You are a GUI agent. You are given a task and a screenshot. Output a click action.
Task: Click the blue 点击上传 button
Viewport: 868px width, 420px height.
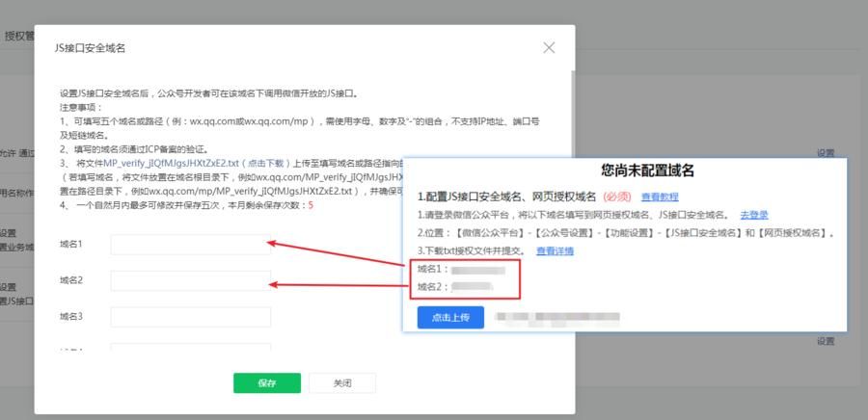450,317
